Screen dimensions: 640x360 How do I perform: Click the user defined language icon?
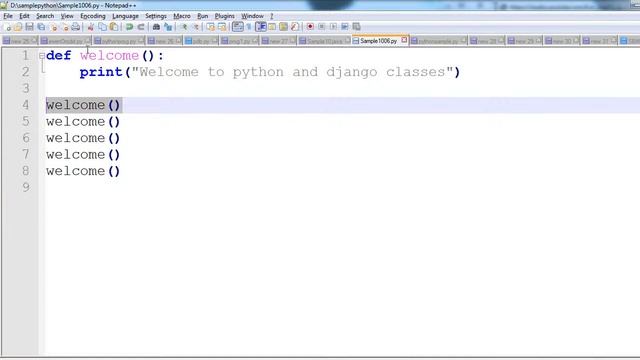[272, 27]
